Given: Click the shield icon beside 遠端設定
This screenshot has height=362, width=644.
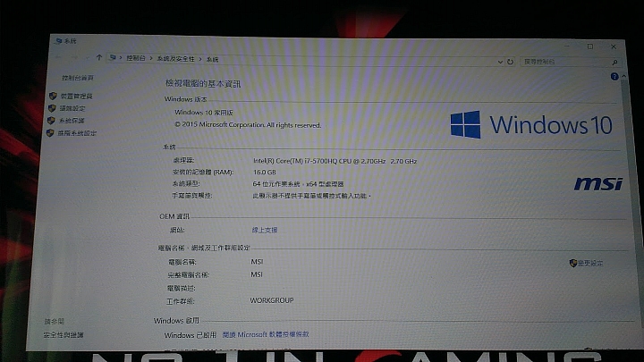Looking at the screenshot, I should pos(52,108).
